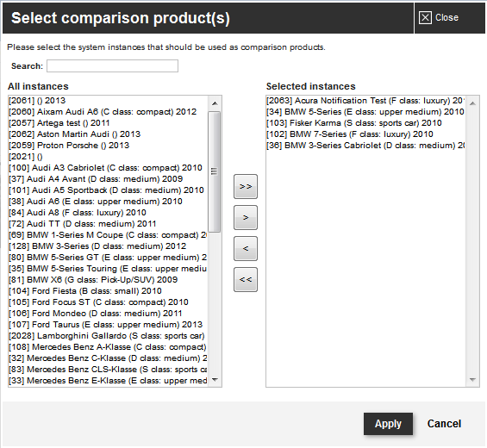This screenshot has width=487, height=448.
Task: Select '[108] Mercedes Benz A-Klasse' row
Action: tap(108, 347)
